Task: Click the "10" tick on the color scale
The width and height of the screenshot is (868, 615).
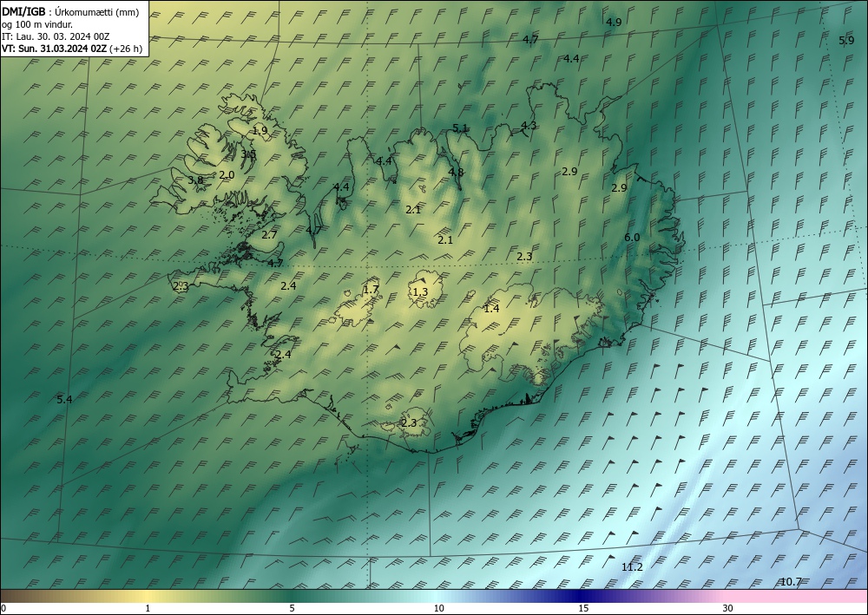Action: [439, 608]
